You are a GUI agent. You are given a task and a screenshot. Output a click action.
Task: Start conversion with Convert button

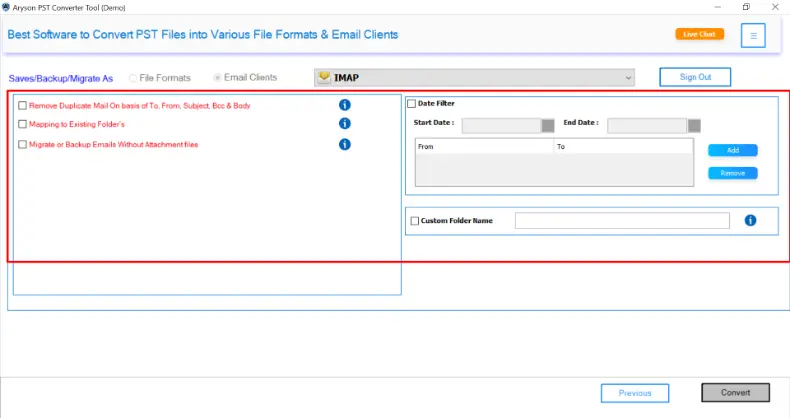(x=735, y=392)
